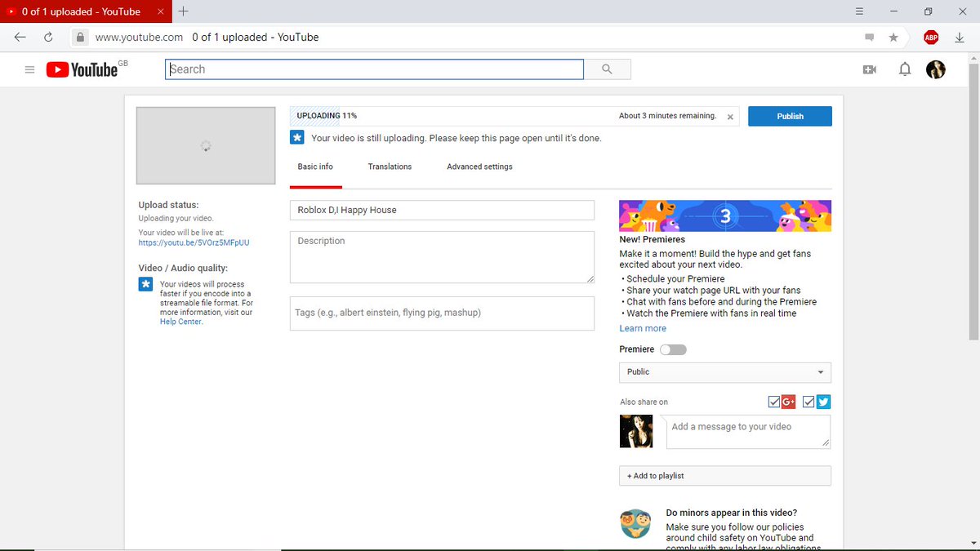This screenshot has height=551, width=980.
Task: Click the Learn more link
Action: tap(643, 328)
